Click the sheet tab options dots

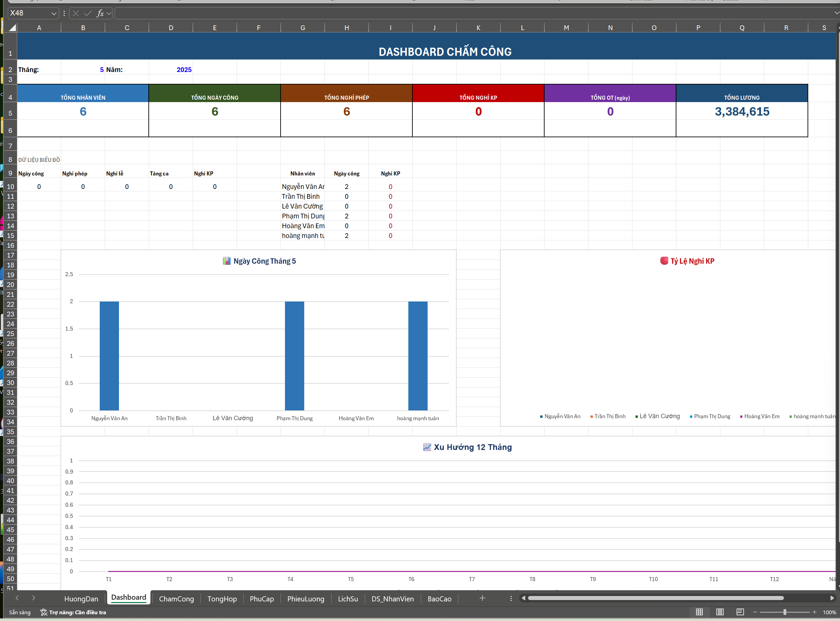511,598
